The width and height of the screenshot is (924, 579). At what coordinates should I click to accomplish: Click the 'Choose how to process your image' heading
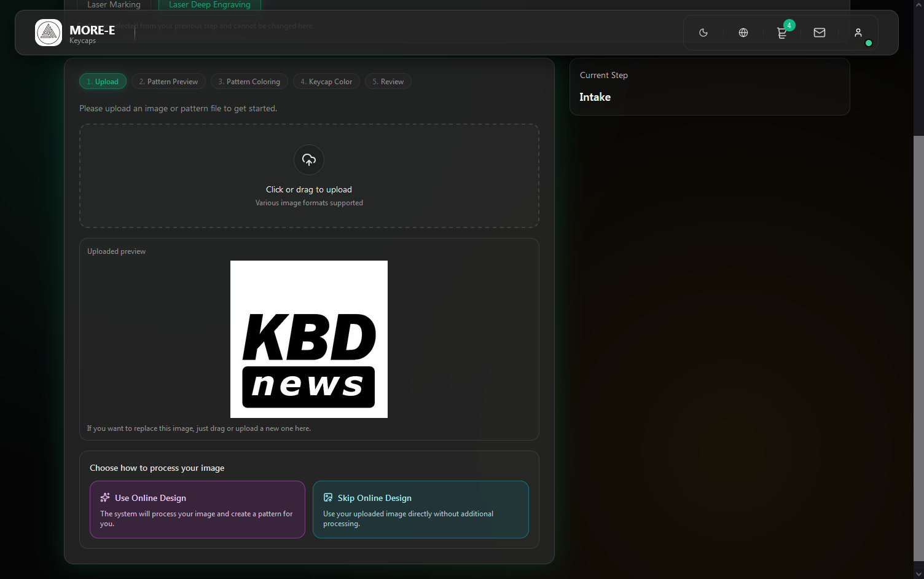click(157, 468)
